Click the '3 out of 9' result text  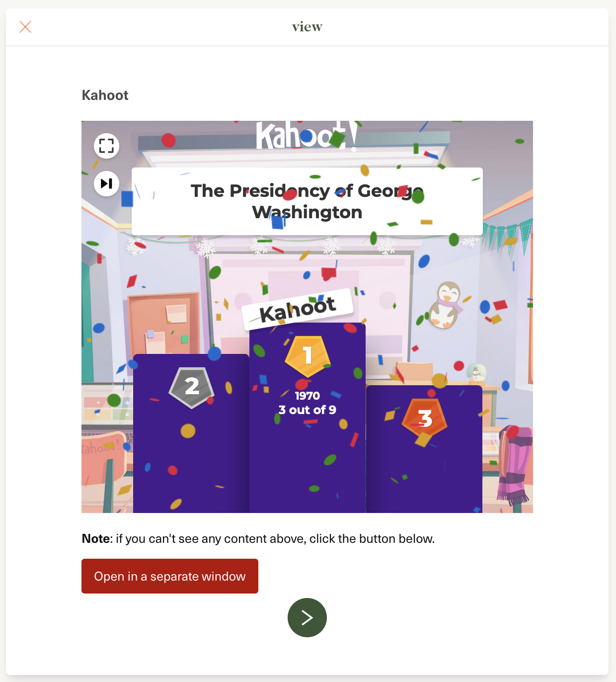[308, 410]
